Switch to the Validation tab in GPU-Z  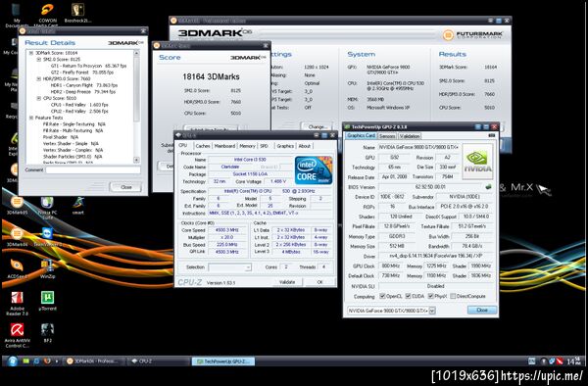click(410, 136)
